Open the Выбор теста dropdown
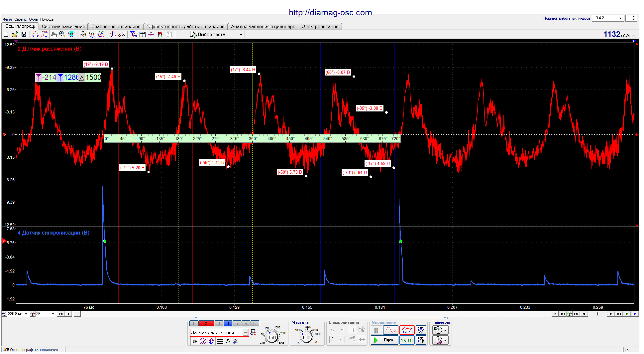Viewport: 644px width, 354px height. [216, 34]
